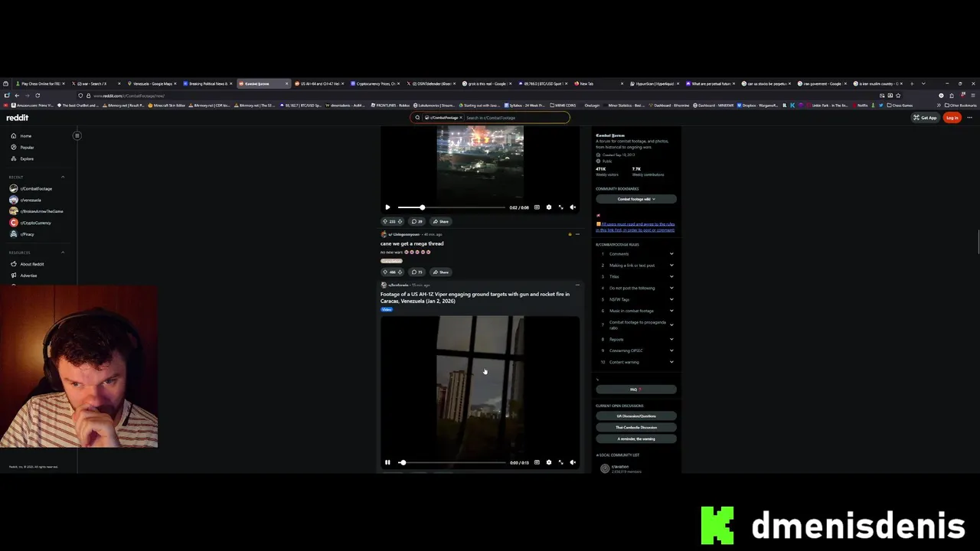Open options menu of mega thread post
Image resolution: width=980 pixels, height=551 pixels.
(577, 234)
